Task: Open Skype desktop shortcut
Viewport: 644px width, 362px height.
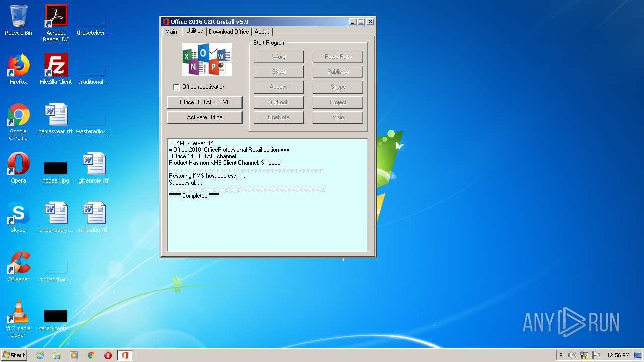Action: [x=18, y=217]
